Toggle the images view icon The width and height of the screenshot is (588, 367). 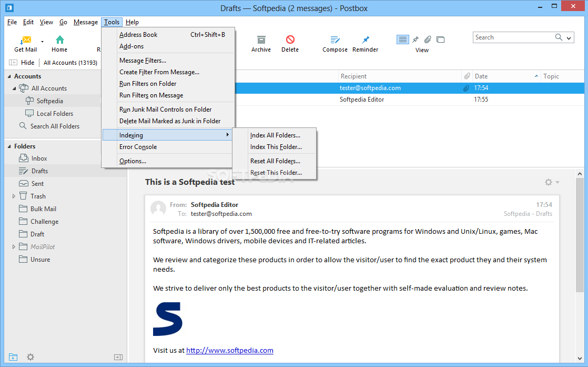coord(441,39)
